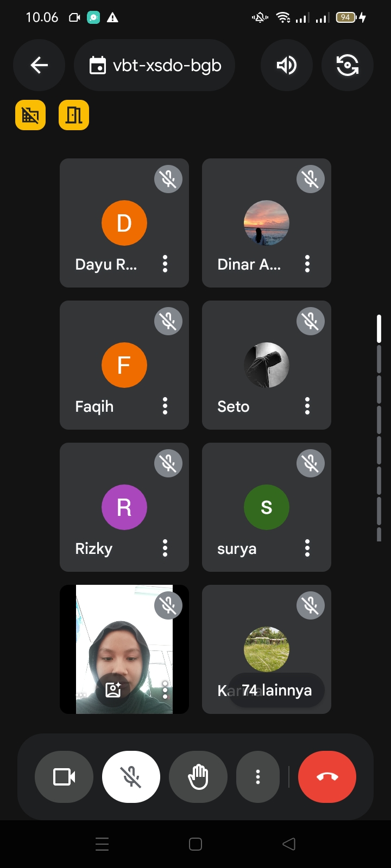This screenshot has height=868, width=391.
Task: Switch audio output with speaker icon
Action: click(x=287, y=65)
